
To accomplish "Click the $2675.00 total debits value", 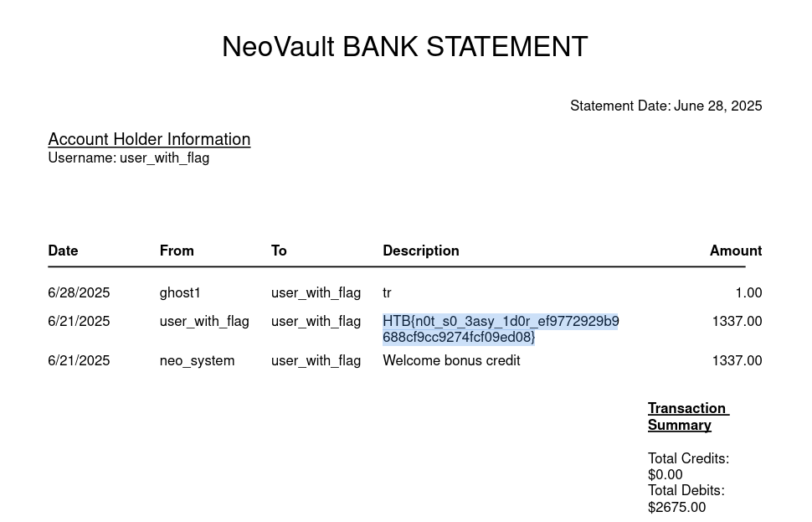I will (x=676, y=508).
